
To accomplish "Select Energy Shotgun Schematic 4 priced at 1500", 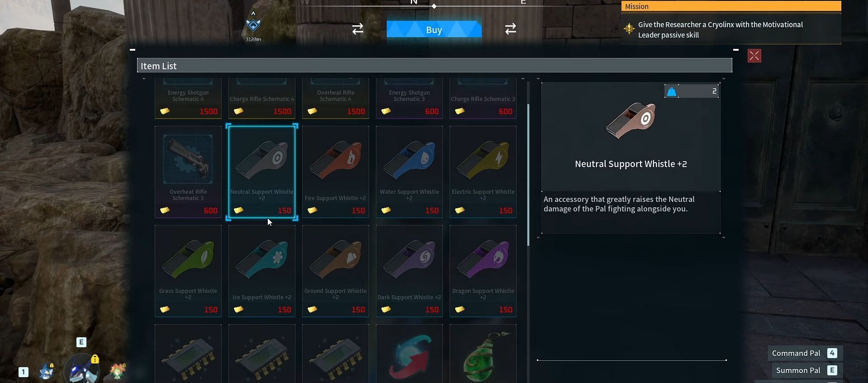I will point(188,98).
